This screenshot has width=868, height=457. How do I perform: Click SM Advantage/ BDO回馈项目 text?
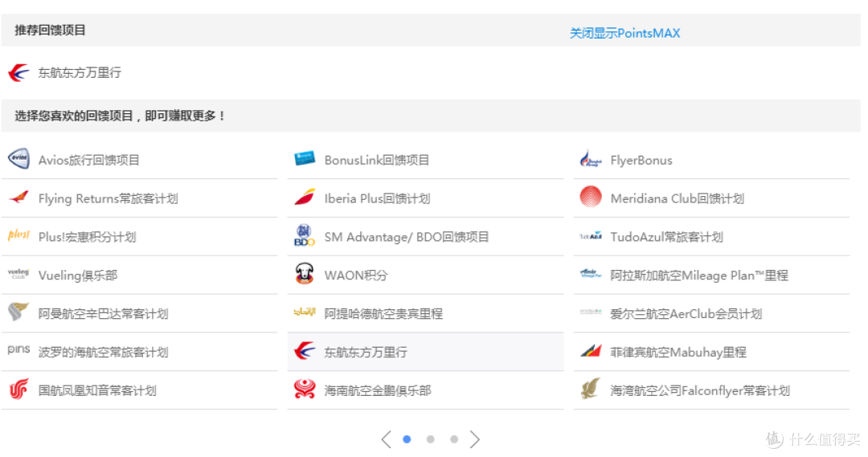point(407,237)
